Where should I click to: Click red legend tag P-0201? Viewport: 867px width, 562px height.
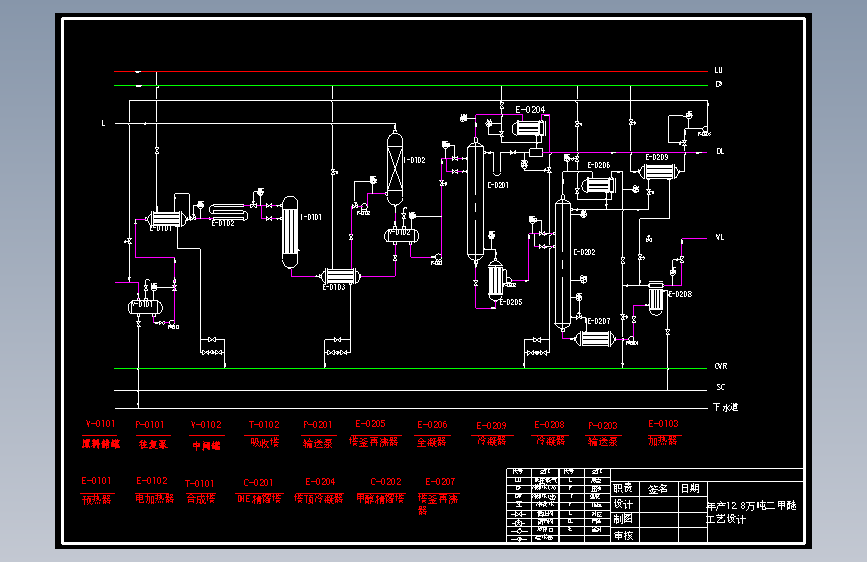pyautogui.click(x=317, y=424)
